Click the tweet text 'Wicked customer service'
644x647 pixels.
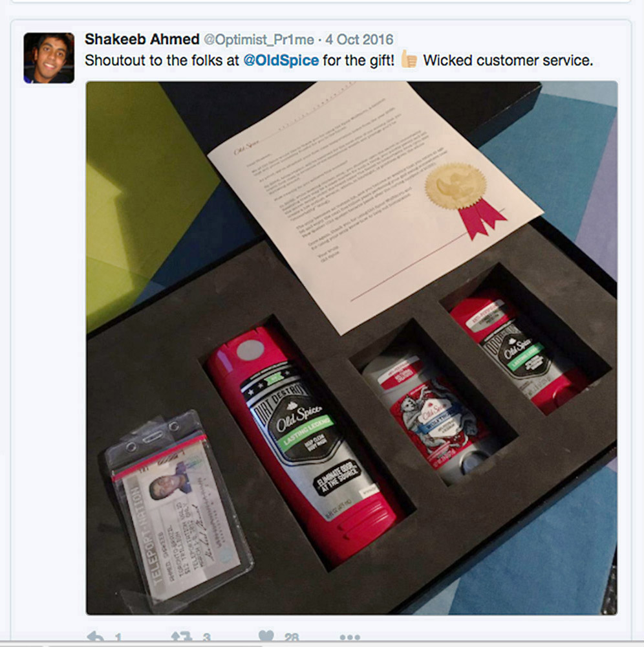click(508, 61)
